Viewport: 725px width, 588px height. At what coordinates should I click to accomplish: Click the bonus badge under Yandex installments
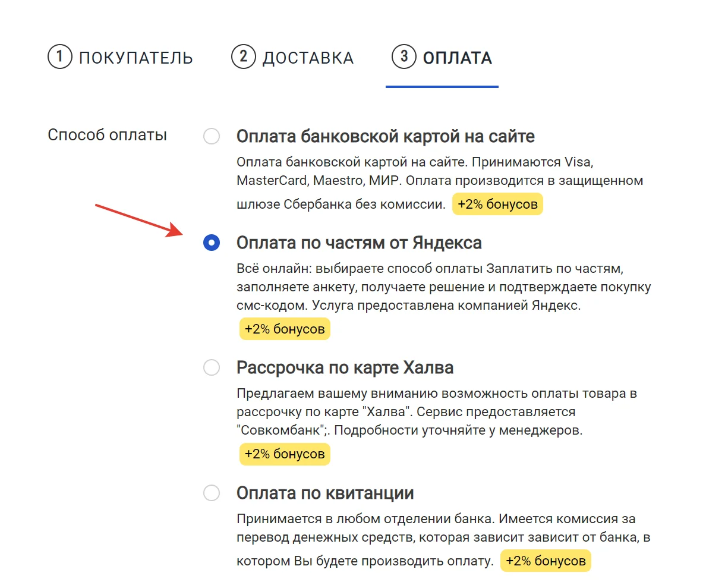pos(285,329)
